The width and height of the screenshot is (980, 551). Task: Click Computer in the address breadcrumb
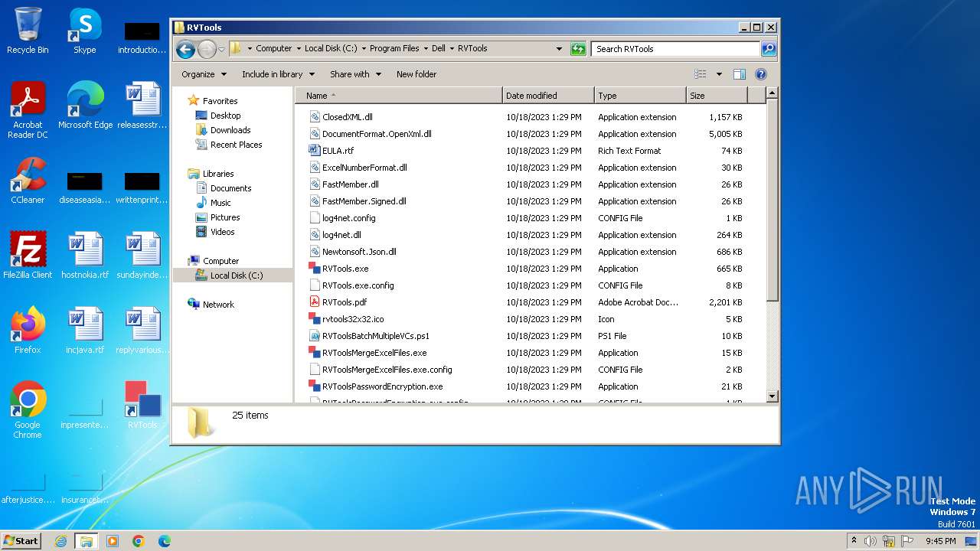coord(274,48)
